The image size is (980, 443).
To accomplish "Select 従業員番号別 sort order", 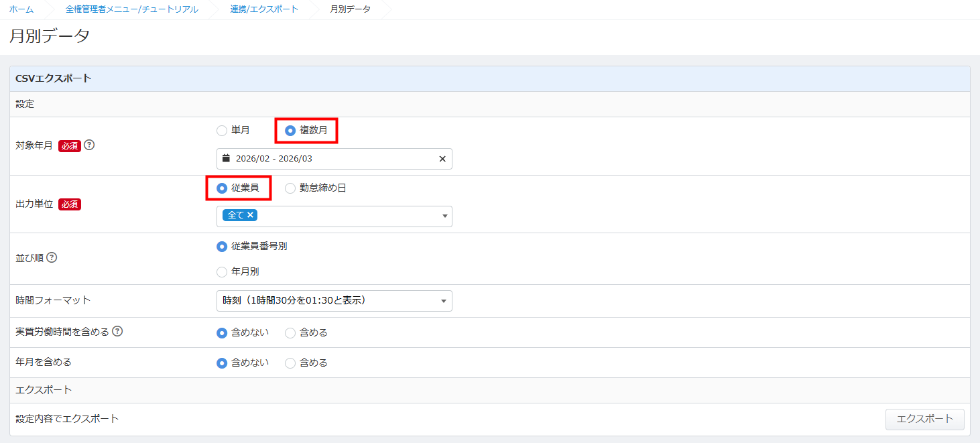I will (x=222, y=247).
